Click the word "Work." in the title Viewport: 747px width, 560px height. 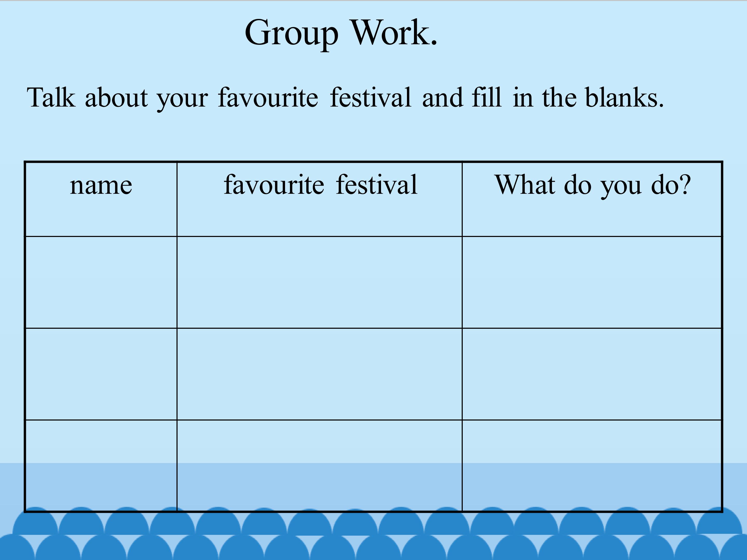[x=394, y=32]
